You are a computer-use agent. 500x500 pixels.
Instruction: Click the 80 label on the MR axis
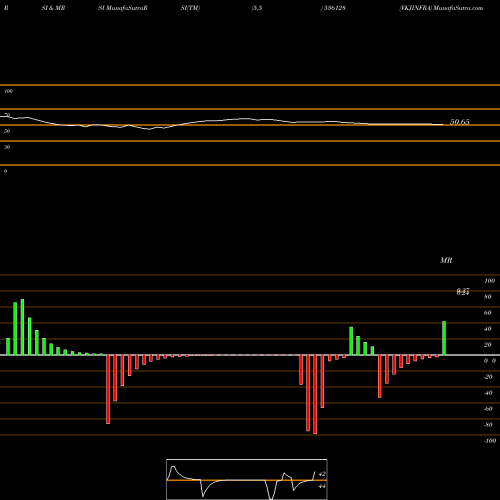488,297
